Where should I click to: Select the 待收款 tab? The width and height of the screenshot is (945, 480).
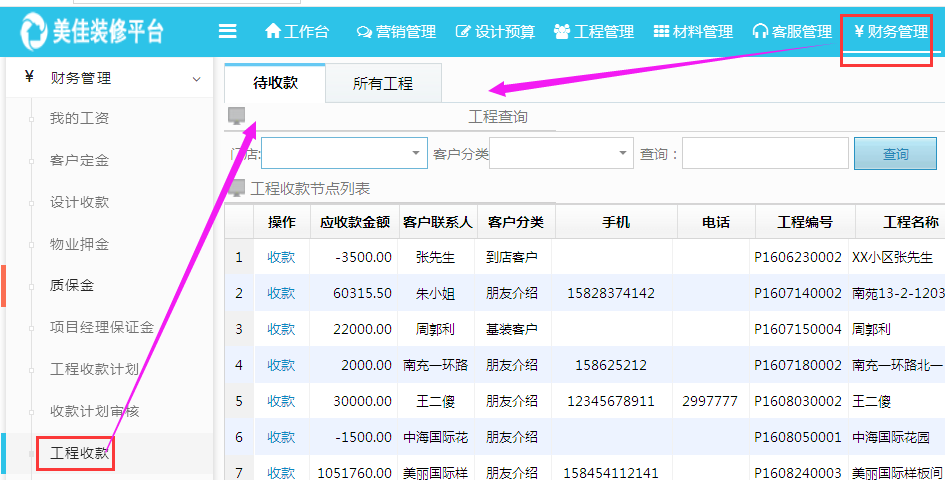(x=275, y=84)
